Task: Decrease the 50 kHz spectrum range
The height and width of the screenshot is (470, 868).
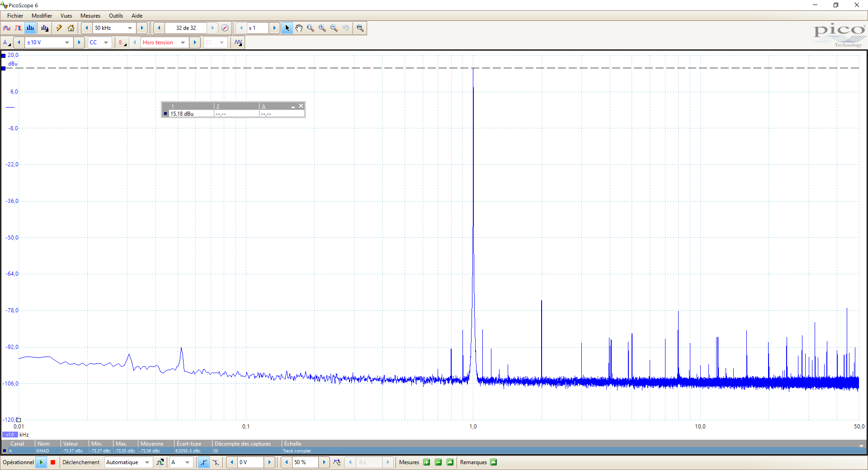Action: click(x=87, y=28)
